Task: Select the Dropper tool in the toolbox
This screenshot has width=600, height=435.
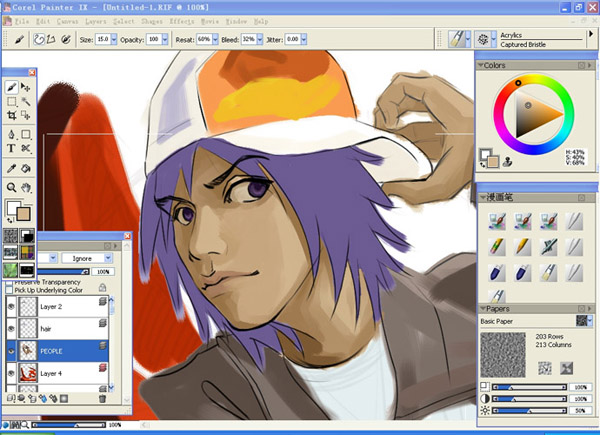Action: pos(11,168)
